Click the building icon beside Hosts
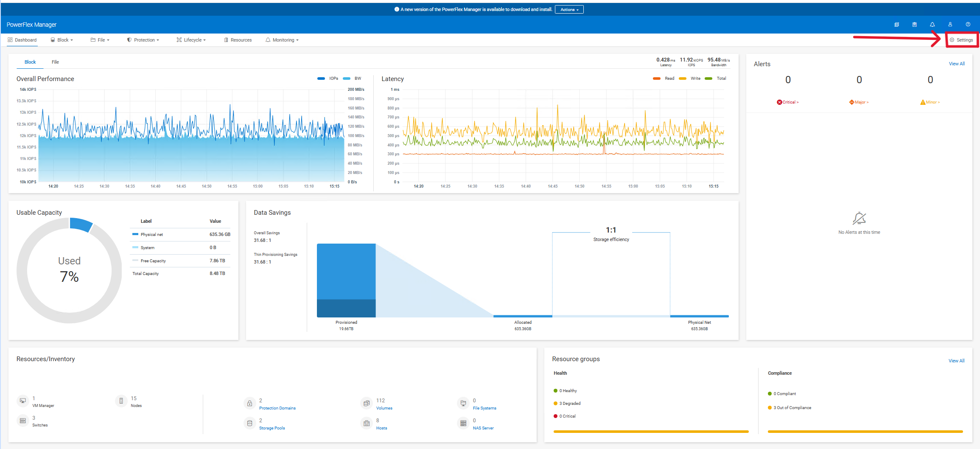 [367, 423]
